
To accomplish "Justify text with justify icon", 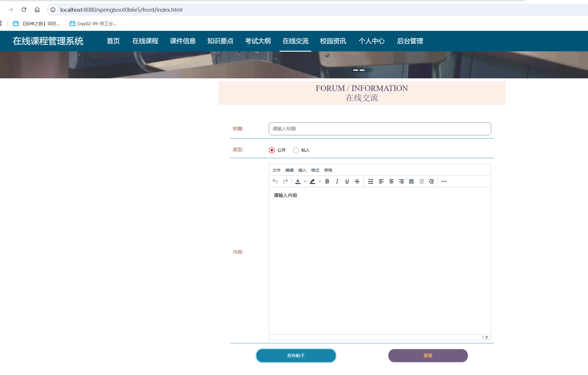I will [x=411, y=181].
